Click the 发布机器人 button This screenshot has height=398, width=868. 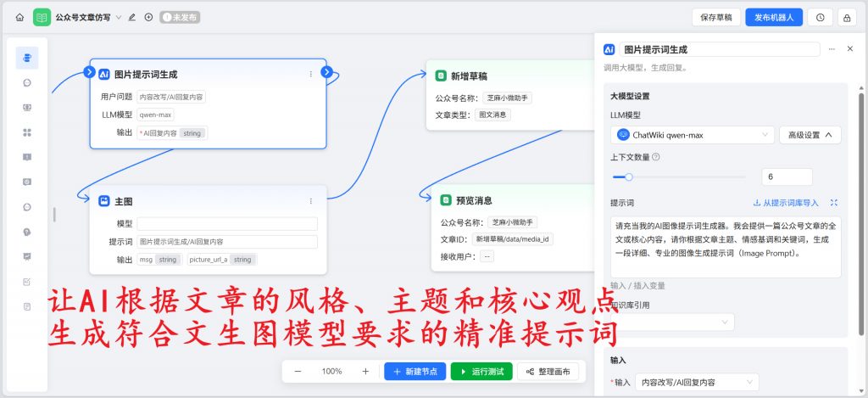(774, 18)
